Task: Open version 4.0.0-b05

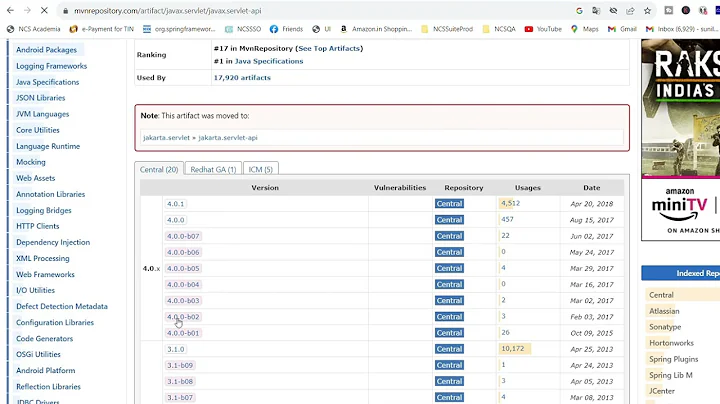Action: [x=183, y=268]
